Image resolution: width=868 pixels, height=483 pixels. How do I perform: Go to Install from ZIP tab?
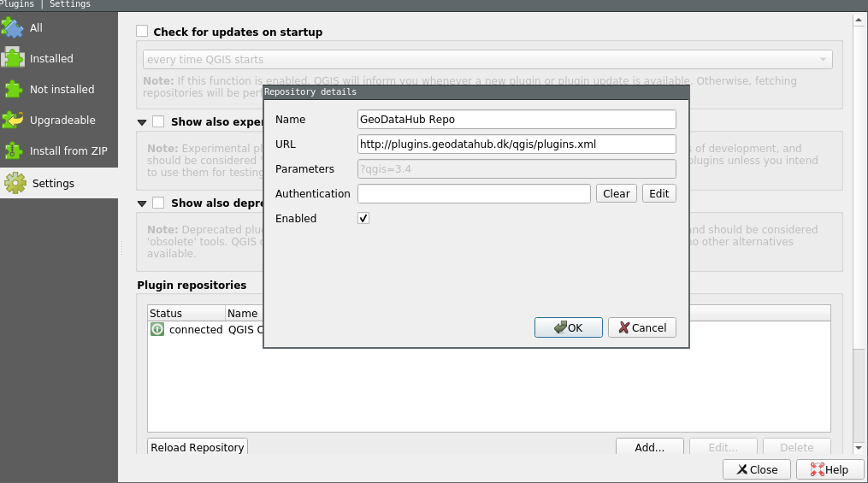click(59, 151)
